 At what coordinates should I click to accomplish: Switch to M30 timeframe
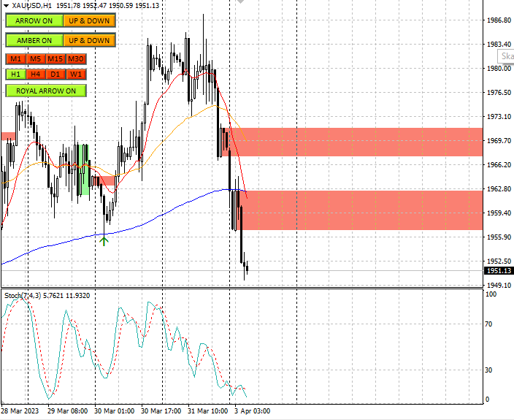pos(76,59)
